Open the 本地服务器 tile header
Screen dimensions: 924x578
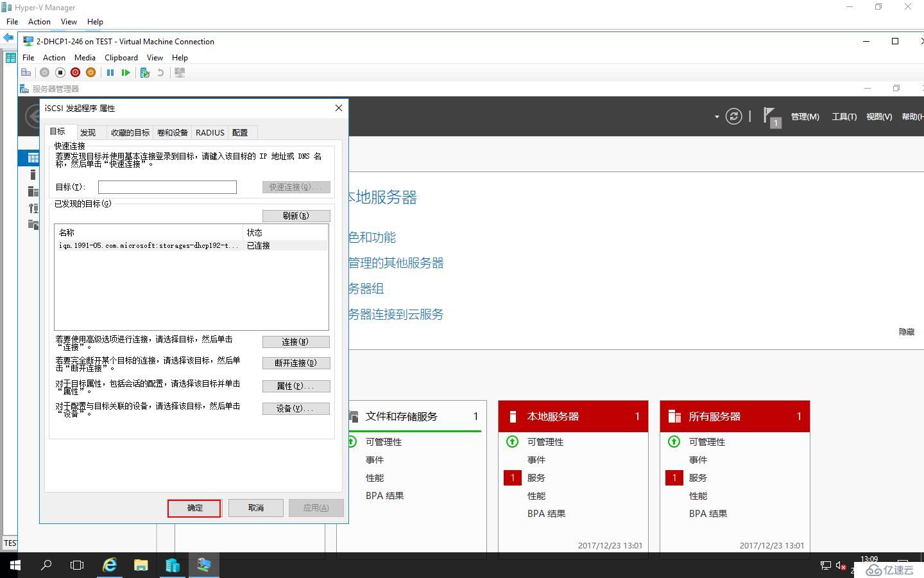(x=574, y=416)
